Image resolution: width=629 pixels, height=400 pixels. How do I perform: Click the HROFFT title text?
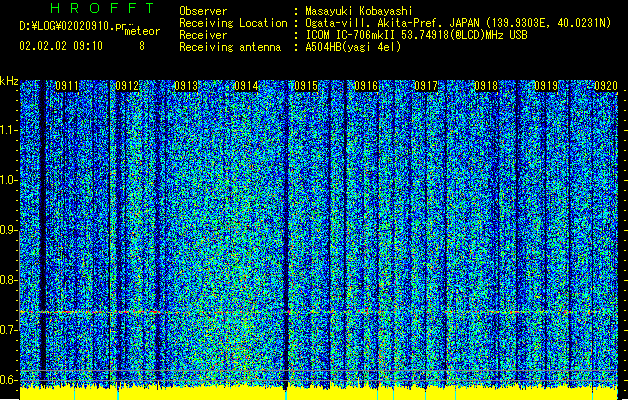102,8
